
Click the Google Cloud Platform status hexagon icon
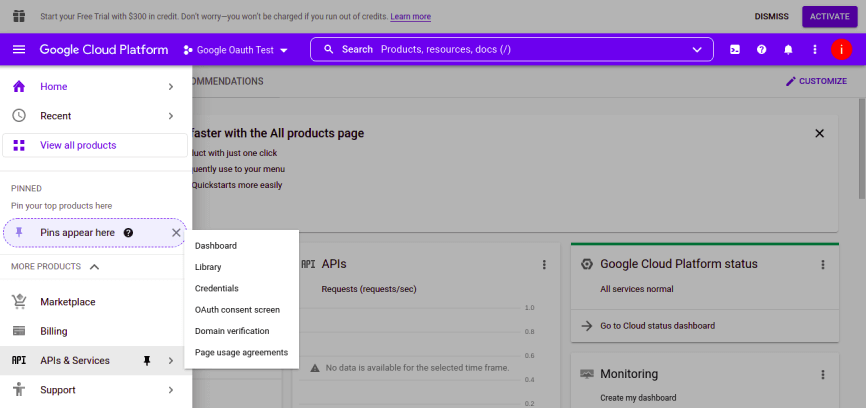pos(587,264)
